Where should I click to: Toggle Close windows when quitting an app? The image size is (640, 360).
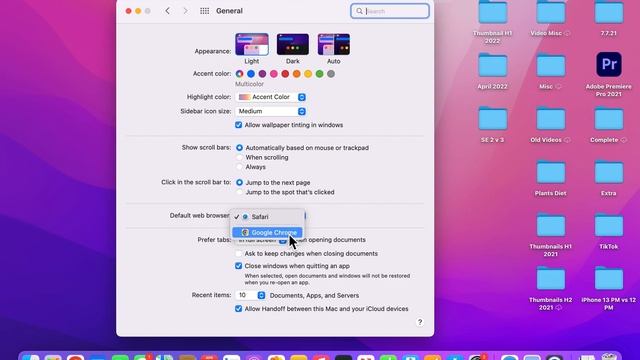pos(238,266)
